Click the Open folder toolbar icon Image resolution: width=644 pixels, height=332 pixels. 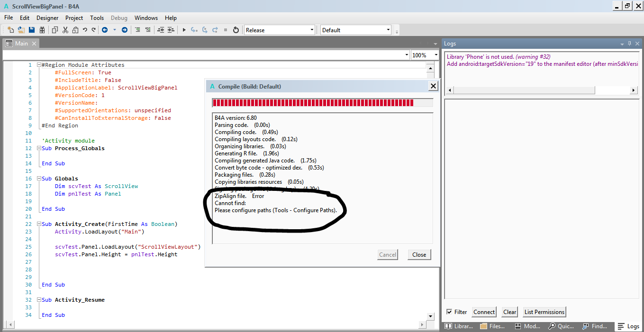click(21, 30)
